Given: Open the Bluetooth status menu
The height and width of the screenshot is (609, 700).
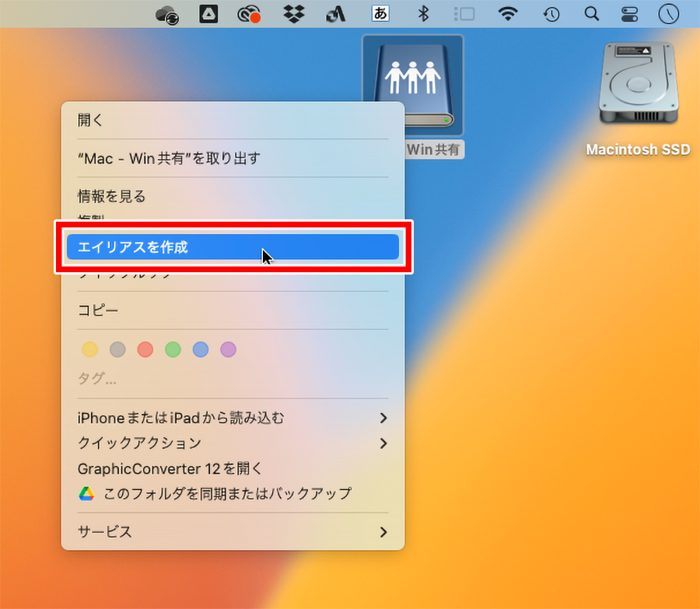Looking at the screenshot, I should 424,13.
